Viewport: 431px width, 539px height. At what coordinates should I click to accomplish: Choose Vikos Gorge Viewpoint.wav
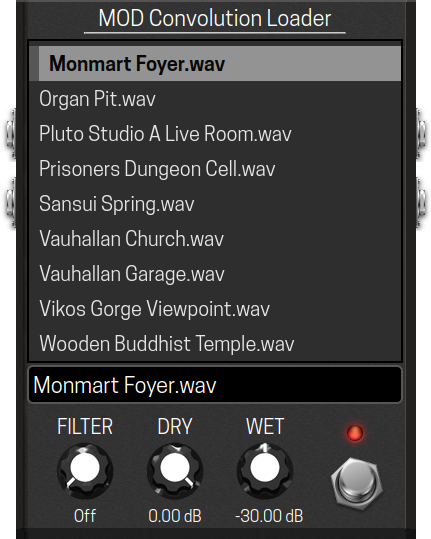point(215,309)
